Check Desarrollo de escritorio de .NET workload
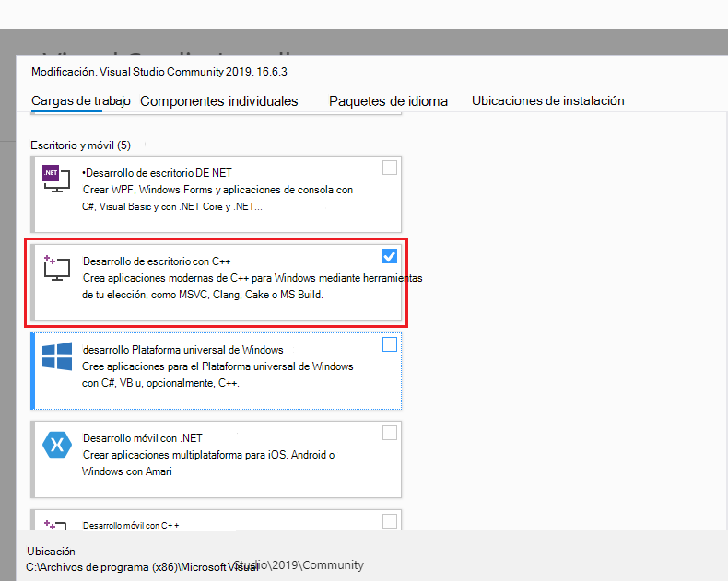Viewport: 728px width, 581px height. click(390, 168)
